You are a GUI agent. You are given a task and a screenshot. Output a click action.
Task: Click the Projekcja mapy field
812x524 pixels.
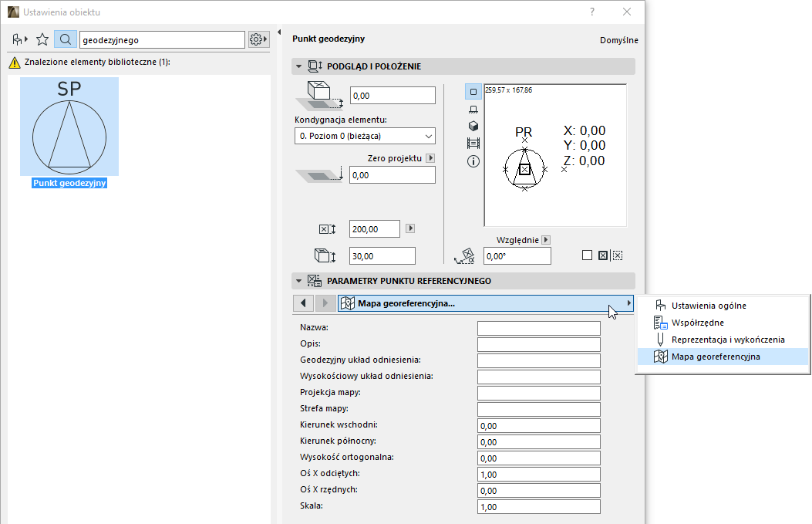tap(538, 393)
